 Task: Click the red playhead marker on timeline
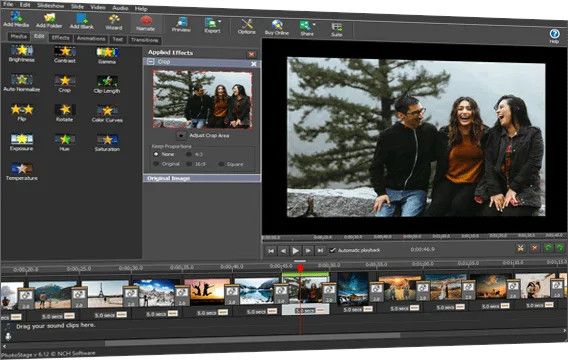click(x=300, y=268)
